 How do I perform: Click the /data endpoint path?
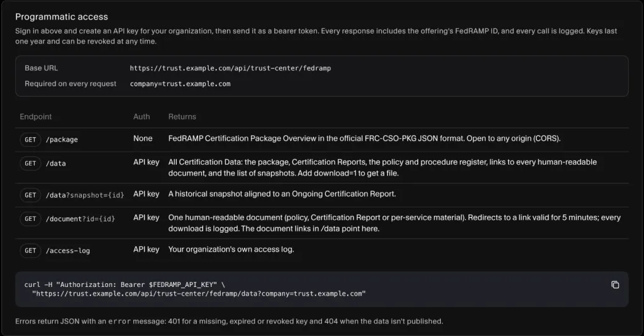point(56,164)
